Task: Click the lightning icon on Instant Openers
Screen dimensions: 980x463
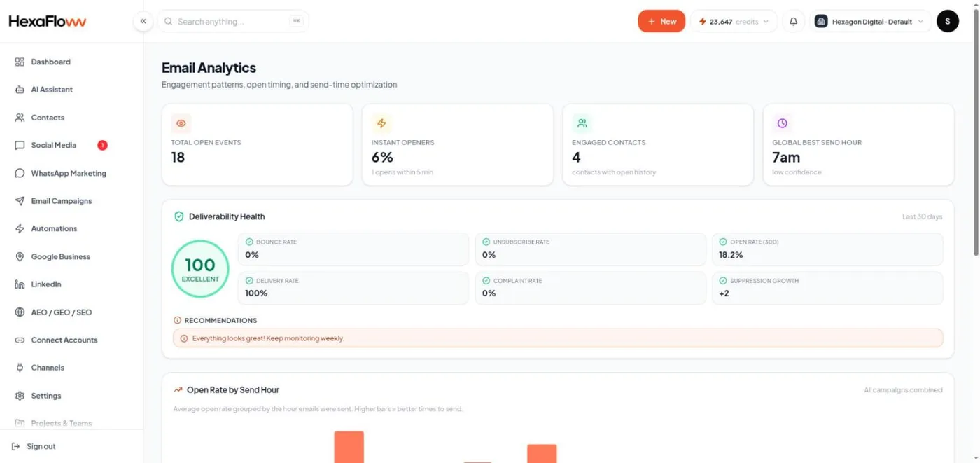Action: click(x=381, y=123)
